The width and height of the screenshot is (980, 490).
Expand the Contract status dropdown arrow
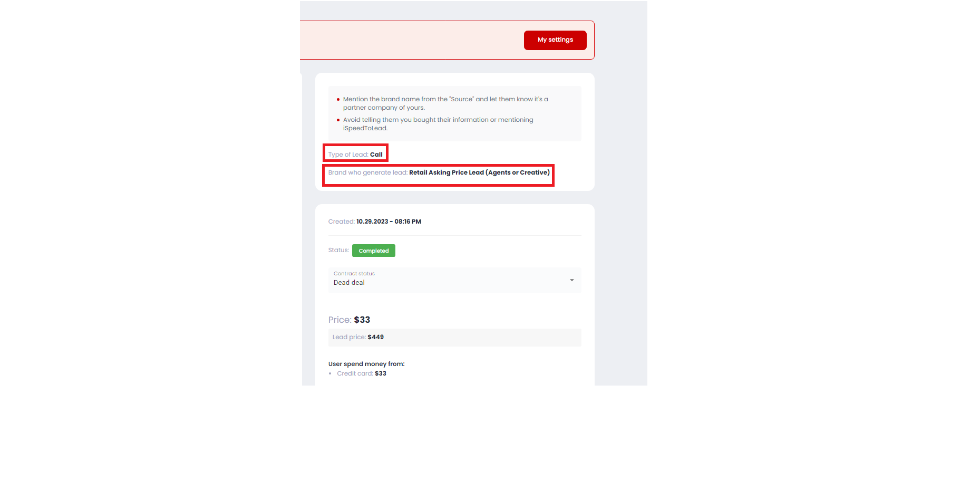571,280
